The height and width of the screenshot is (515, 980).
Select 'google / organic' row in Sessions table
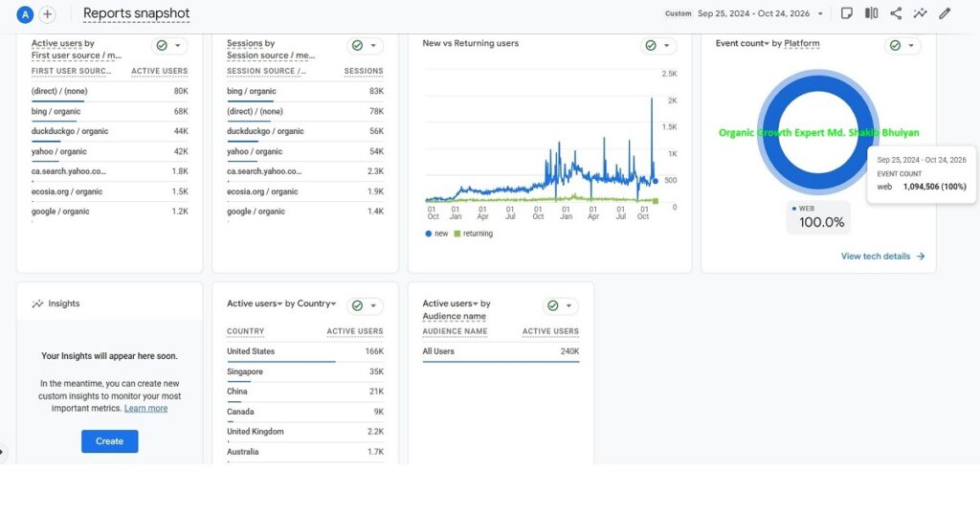(x=305, y=212)
